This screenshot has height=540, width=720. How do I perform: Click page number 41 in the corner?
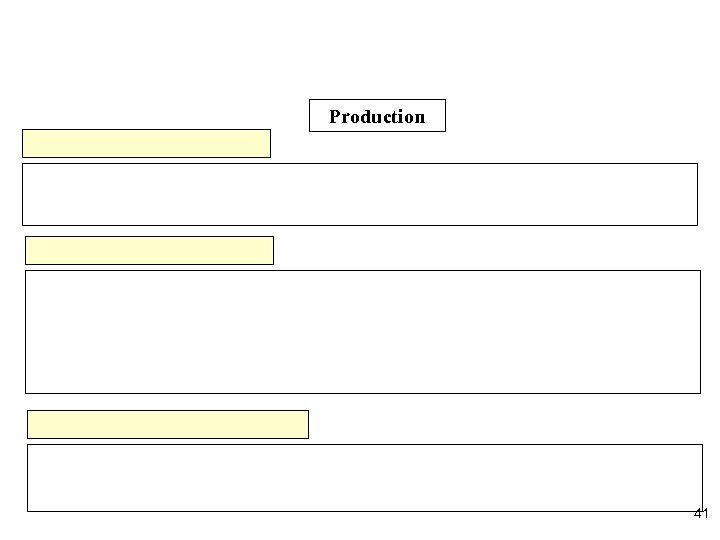700,514
